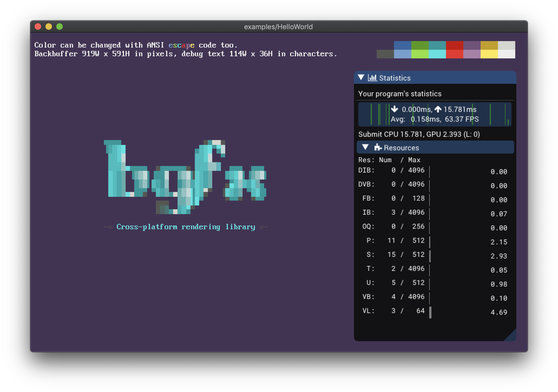Screen dimensions: 558x392
Task: Collapse the Resources section arrow
Action: click(365, 147)
